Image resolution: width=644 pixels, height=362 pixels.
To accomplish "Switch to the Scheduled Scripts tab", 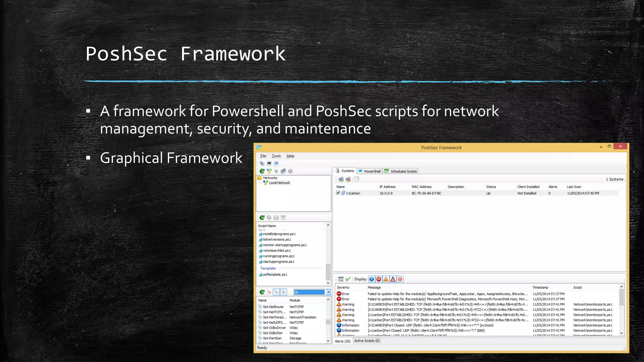I will (x=401, y=171).
